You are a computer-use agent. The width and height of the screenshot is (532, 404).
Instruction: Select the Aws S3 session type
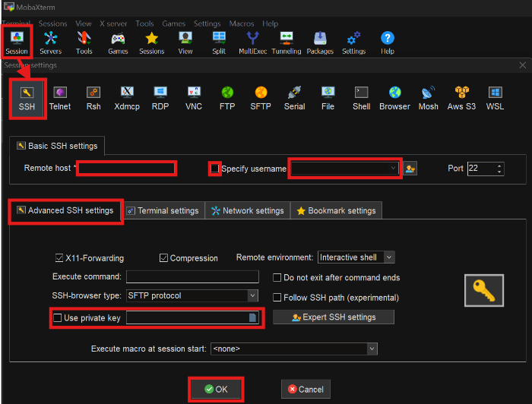pyautogui.click(x=461, y=98)
